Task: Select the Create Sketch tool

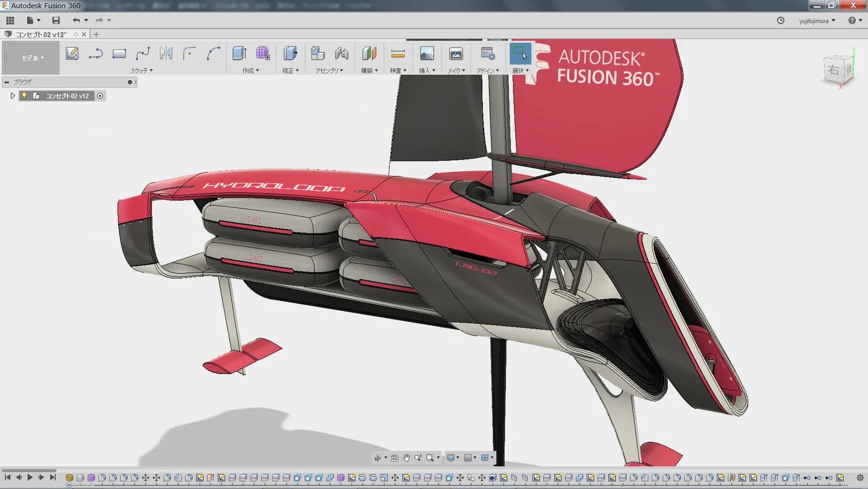Action: [73, 53]
